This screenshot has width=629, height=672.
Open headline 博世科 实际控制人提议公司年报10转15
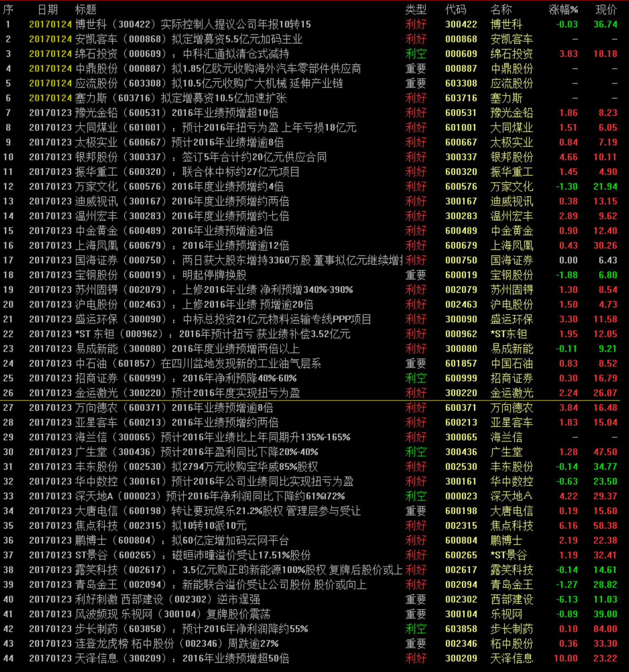click(193, 24)
